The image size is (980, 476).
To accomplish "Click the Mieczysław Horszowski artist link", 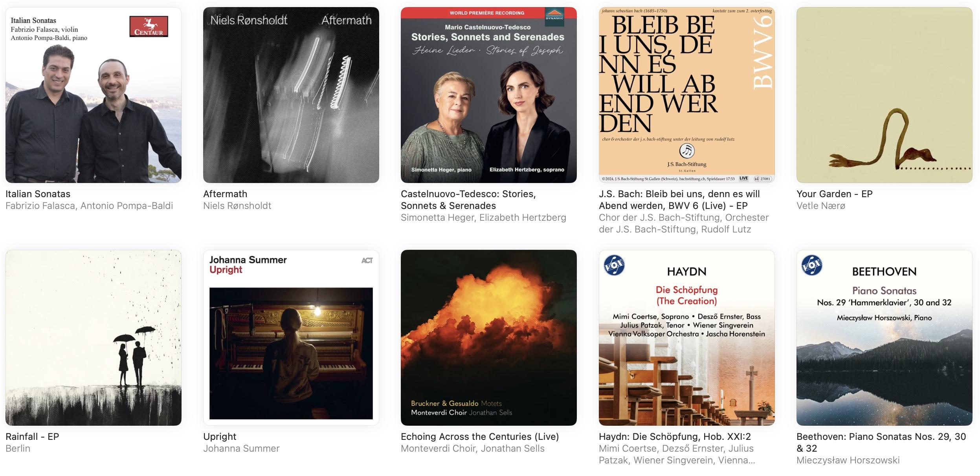I will (x=848, y=460).
